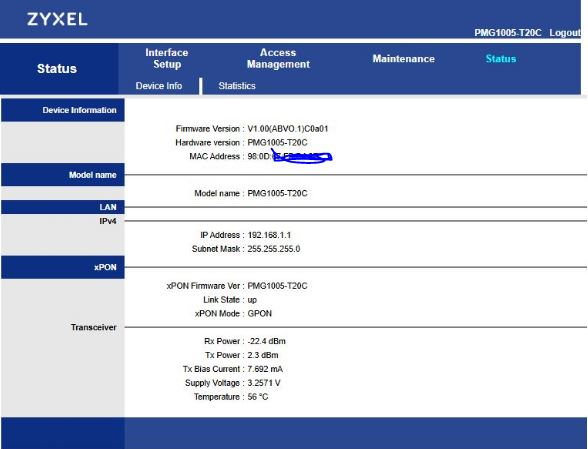The height and width of the screenshot is (449, 588).
Task: Select the xPON section header
Action: [63, 267]
